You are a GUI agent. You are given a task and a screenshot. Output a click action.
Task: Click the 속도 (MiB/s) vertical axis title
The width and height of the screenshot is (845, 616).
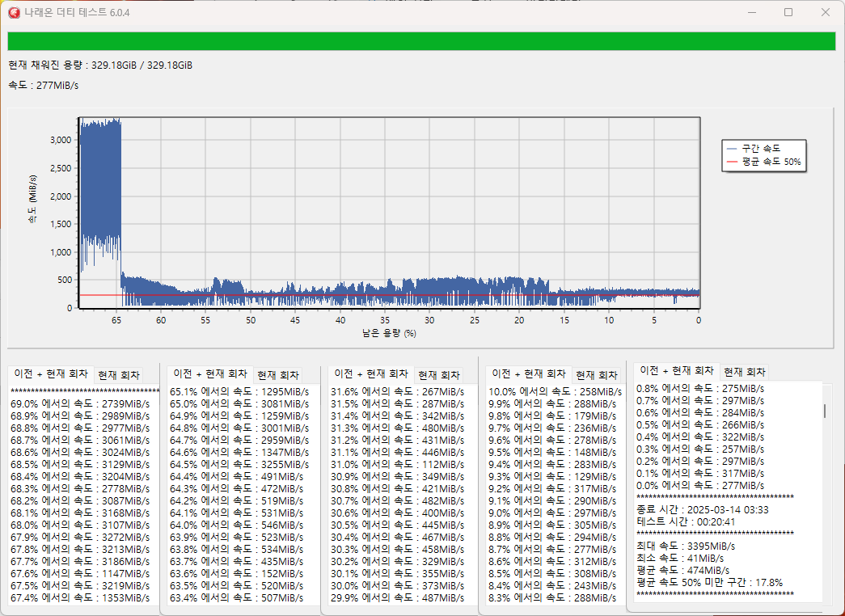(33, 200)
